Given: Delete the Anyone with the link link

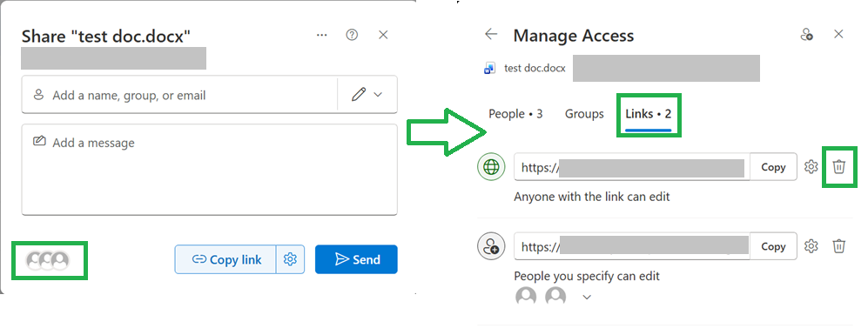Looking at the screenshot, I should coord(839,167).
